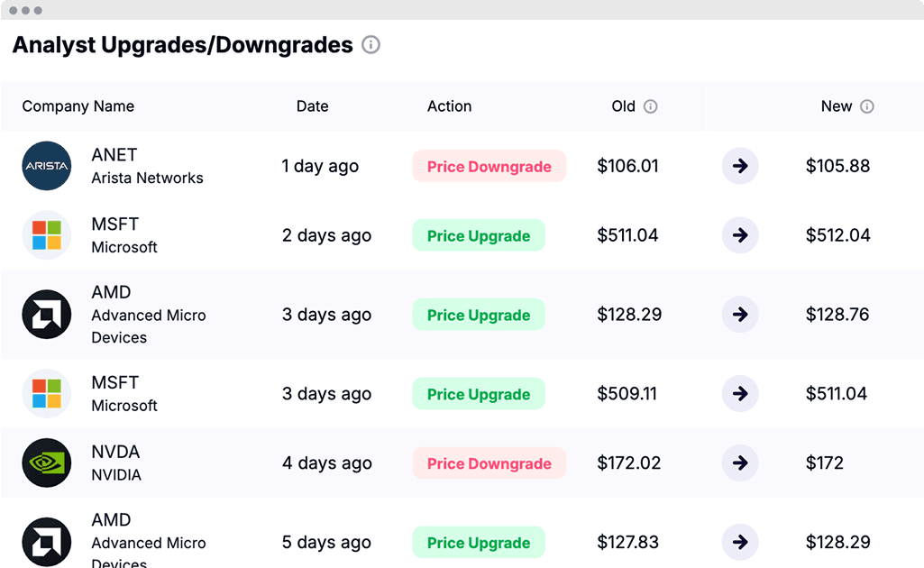This screenshot has height=568, width=924.
Task: Click info icon beside Analyst Upgrades/Downgrades title
Action: click(371, 45)
